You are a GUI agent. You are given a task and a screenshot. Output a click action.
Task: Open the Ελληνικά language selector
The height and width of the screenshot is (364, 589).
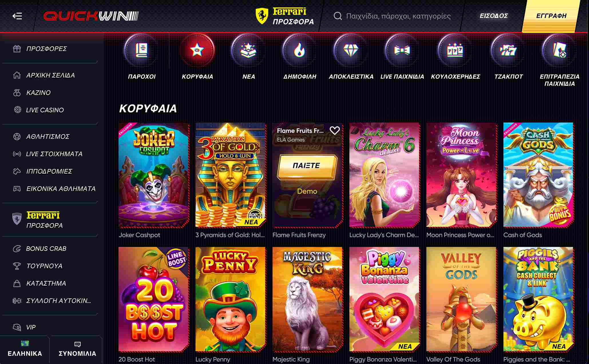click(25, 349)
